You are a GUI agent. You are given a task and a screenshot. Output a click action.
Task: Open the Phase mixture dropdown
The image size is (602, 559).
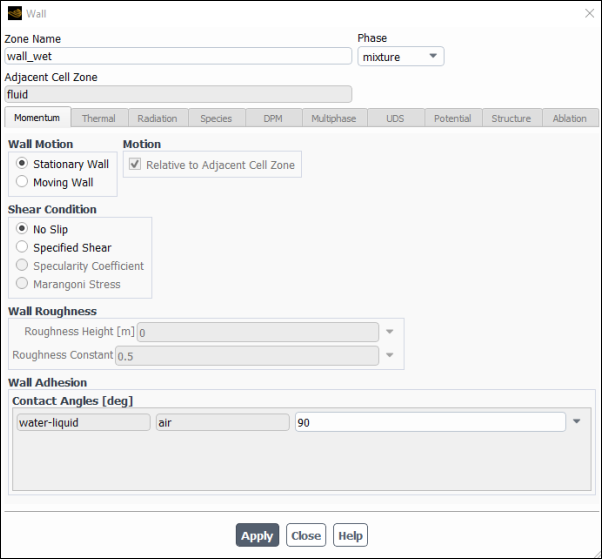point(401,56)
